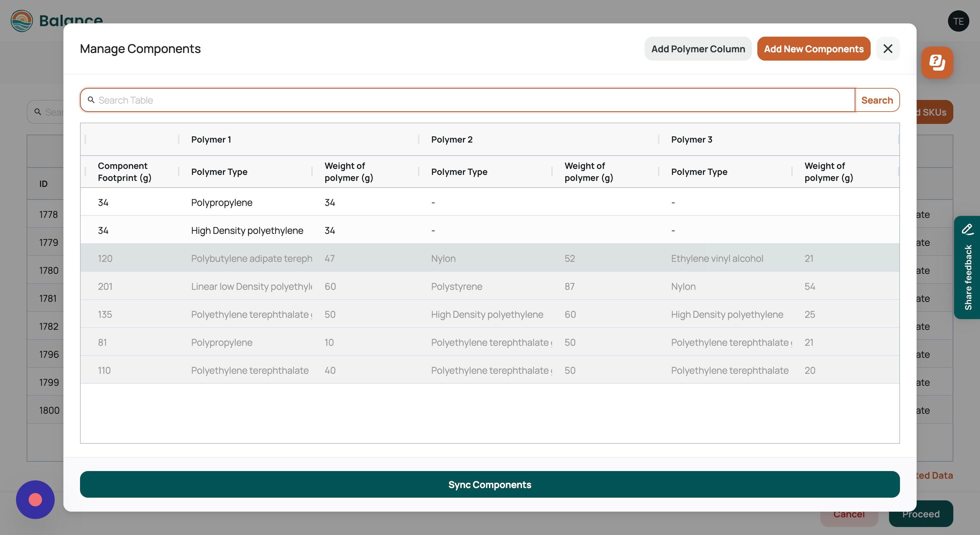Focus the Search Table input field

pos(468,100)
